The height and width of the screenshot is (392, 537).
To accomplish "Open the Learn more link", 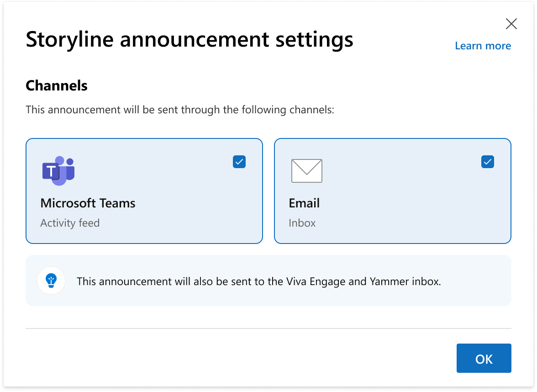I will [483, 46].
